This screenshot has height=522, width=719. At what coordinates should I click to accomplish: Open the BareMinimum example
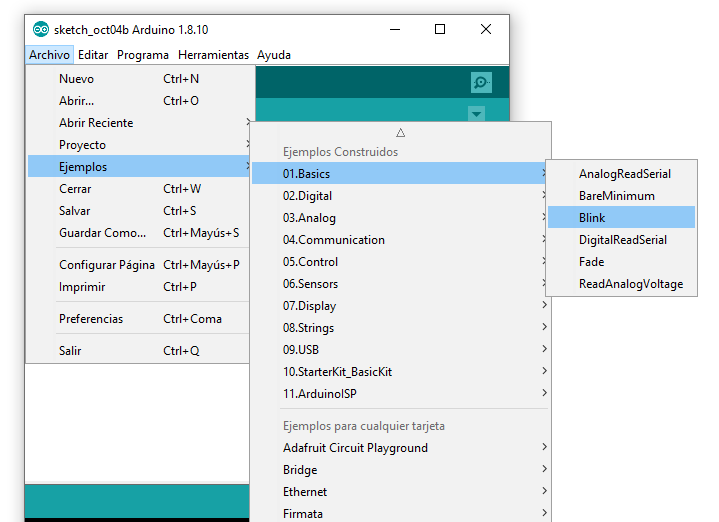tap(621, 195)
